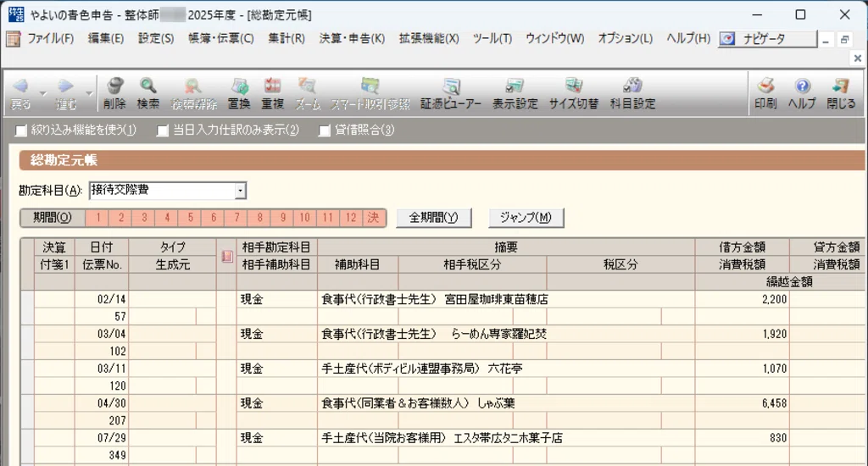Select month 4 in the period bar
This screenshot has height=466, width=868.
coord(167,218)
